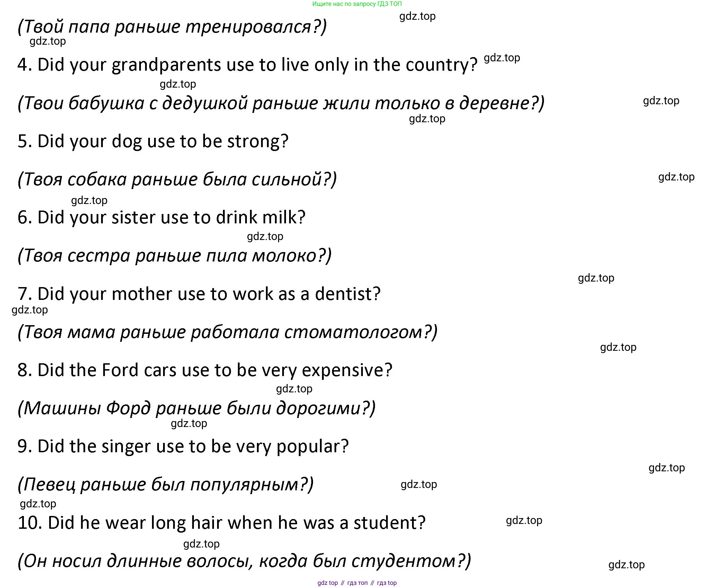This screenshot has width=715, height=588.
Task: Click the line 'Твой папа раньше тренировался?'
Action: (172, 26)
